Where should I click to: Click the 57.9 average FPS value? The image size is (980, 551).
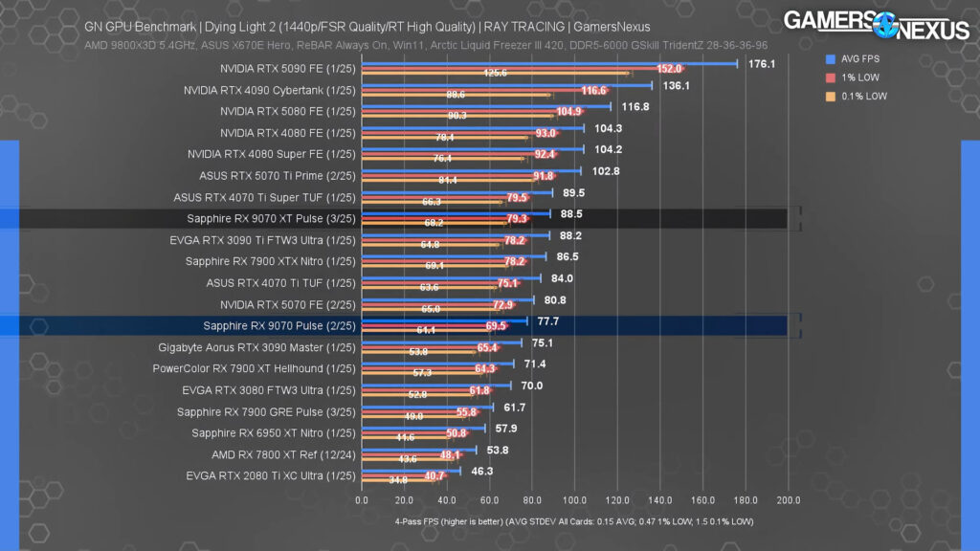click(506, 429)
